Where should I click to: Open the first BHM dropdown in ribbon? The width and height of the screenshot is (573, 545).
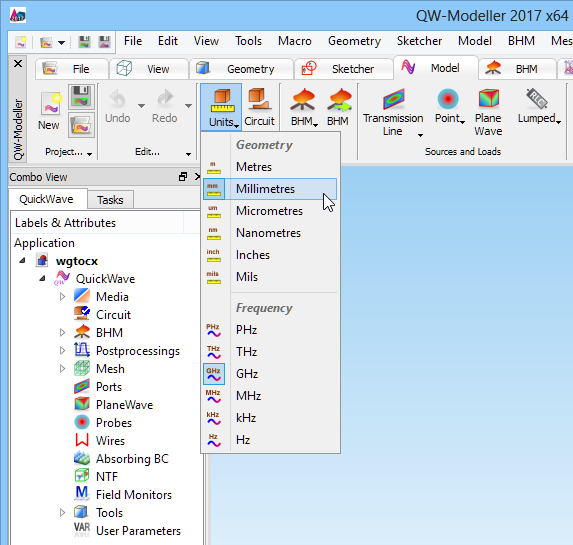[304, 107]
